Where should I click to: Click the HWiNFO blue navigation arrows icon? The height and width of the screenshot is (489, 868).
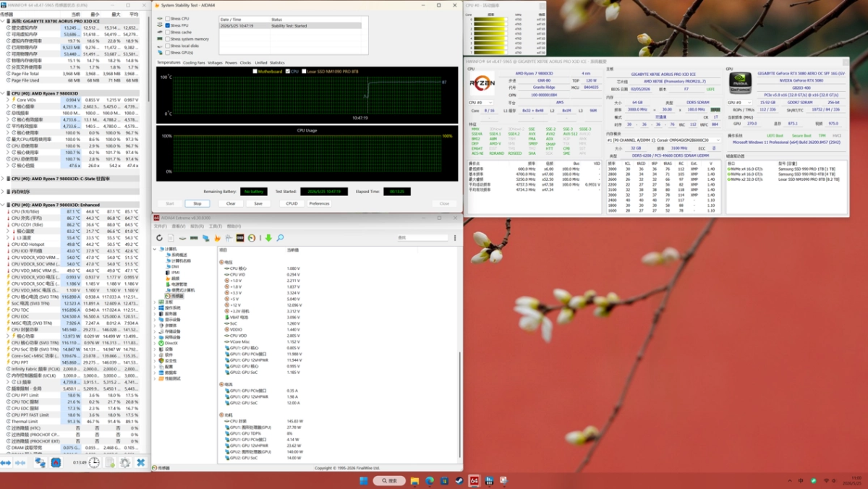coord(6,463)
